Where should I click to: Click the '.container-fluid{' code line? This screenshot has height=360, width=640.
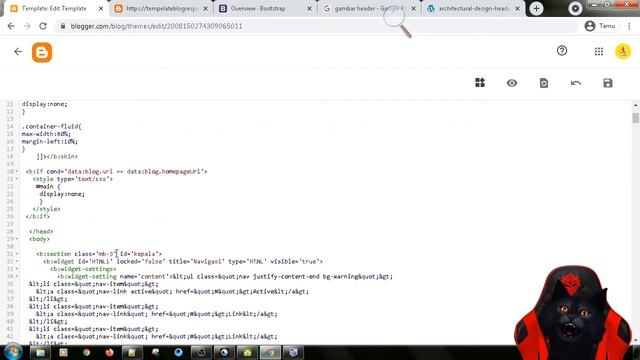click(51, 127)
